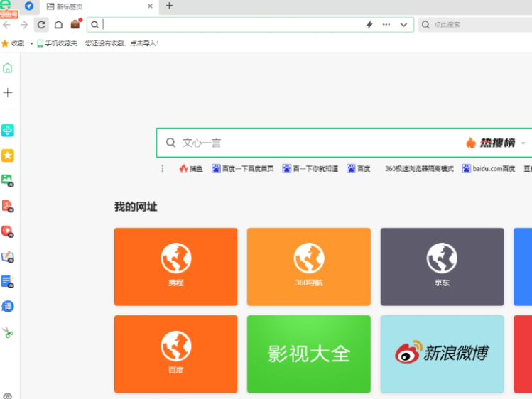The image size is (532, 399).
Task: Open the yellow star favorites sidebar icon
Action: 8,155
